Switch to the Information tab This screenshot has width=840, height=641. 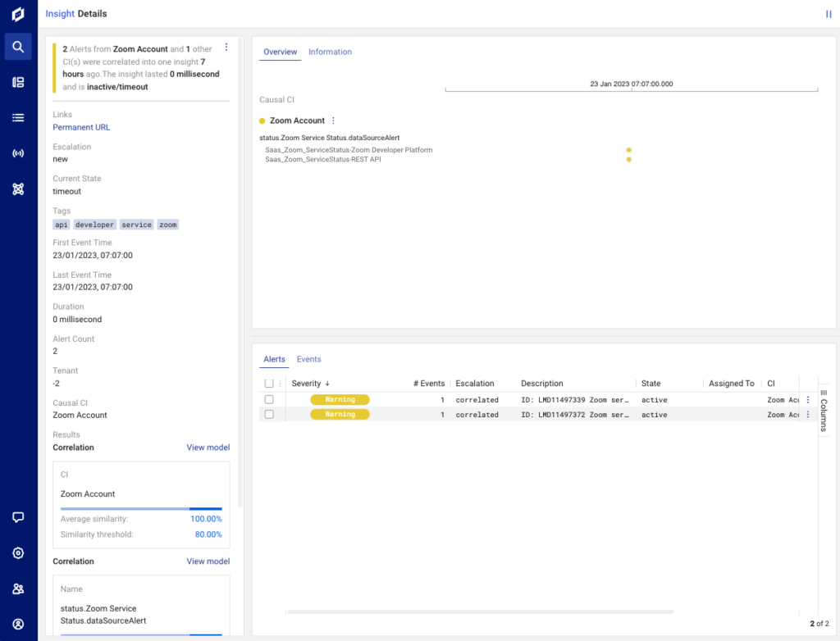(x=330, y=52)
